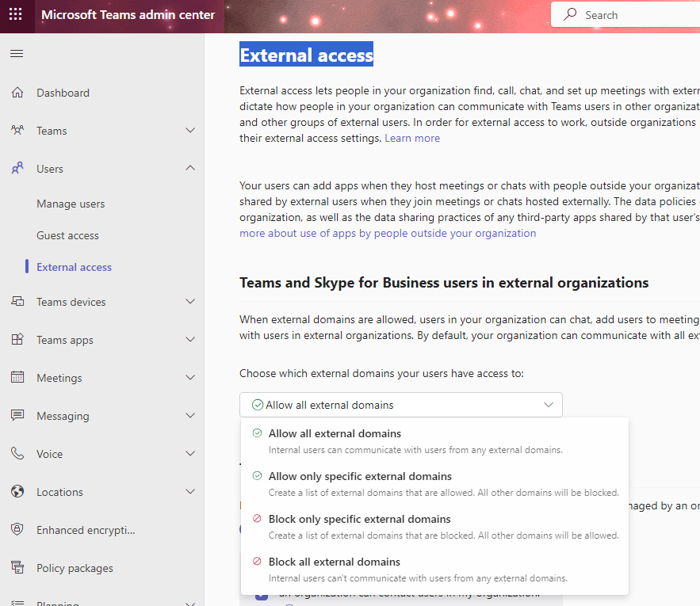Screen dimensions: 700x606
Task: Open the app launcher waffle icon
Action: [16, 14]
